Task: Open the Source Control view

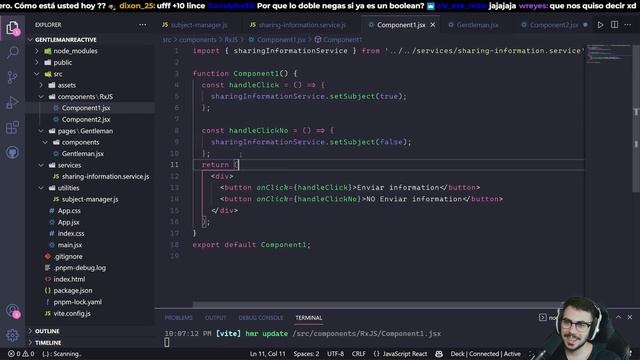Action: (x=13, y=77)
